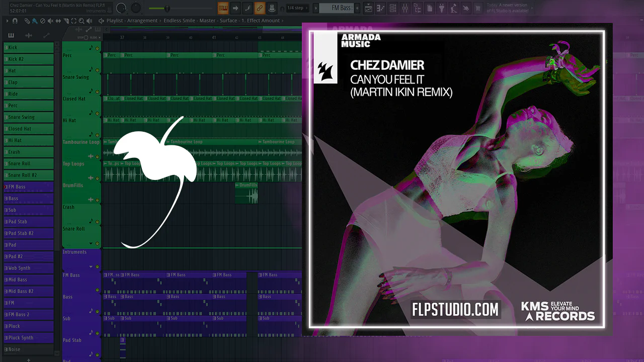
Task: Adjust the main pitch knob
Action: (x=136, y=8)
